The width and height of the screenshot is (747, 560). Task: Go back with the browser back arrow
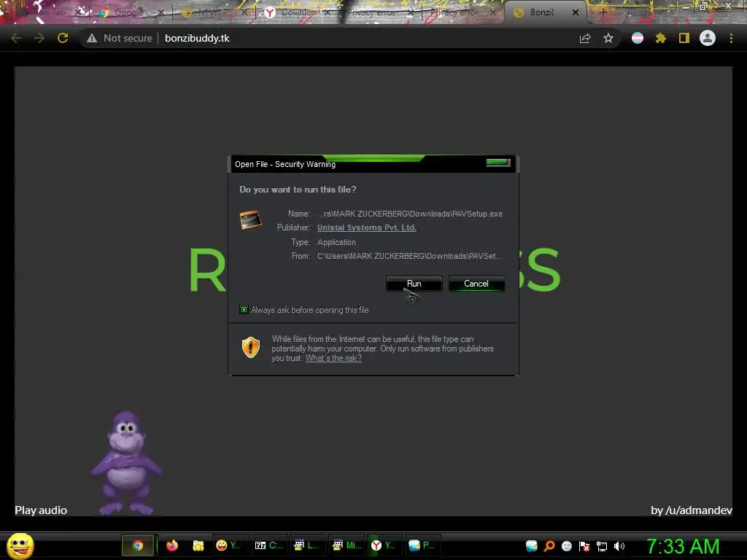[x=16, y=38]
